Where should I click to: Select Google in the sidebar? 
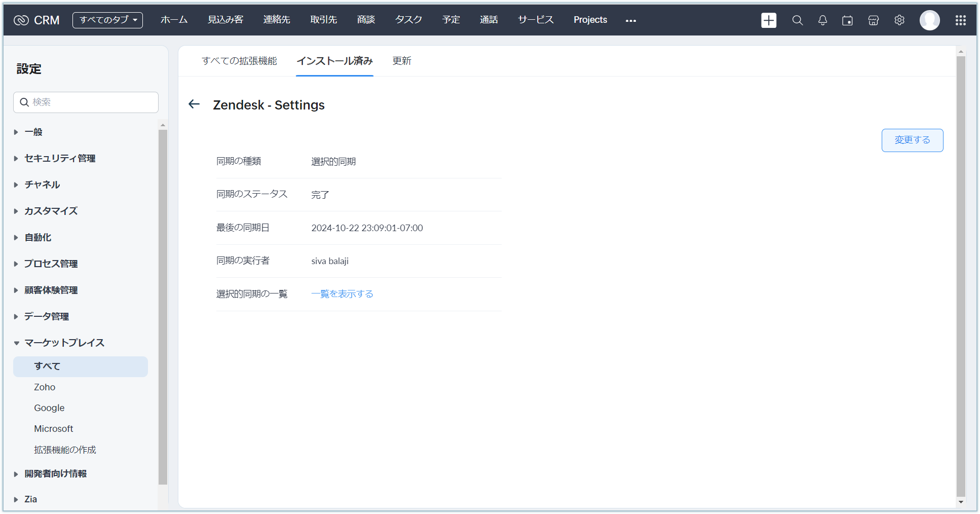[49, 408]
